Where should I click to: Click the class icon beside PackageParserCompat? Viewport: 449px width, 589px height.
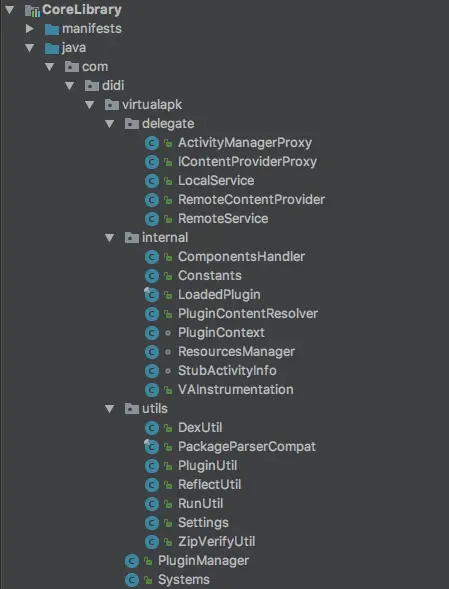pos(152,447)
